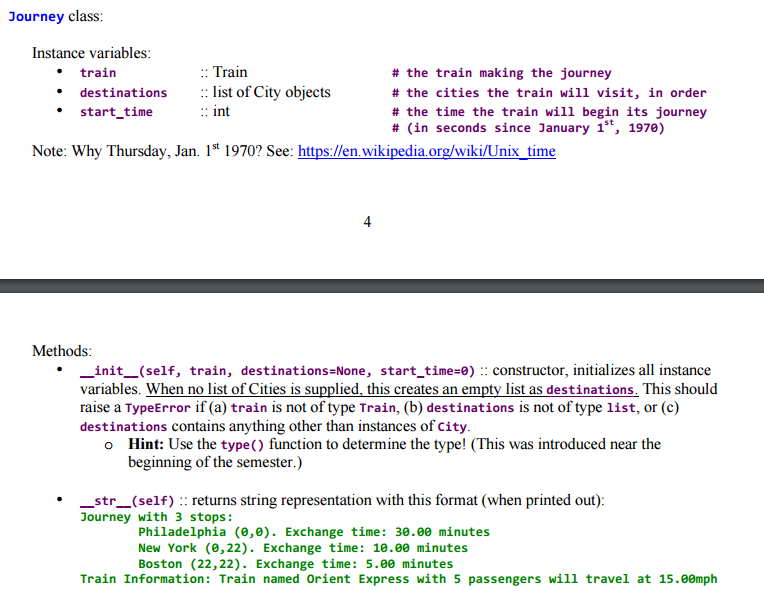Click the 'Journey with 3 stops:' output line
This screenshot has height=591, width=764.
156,517
